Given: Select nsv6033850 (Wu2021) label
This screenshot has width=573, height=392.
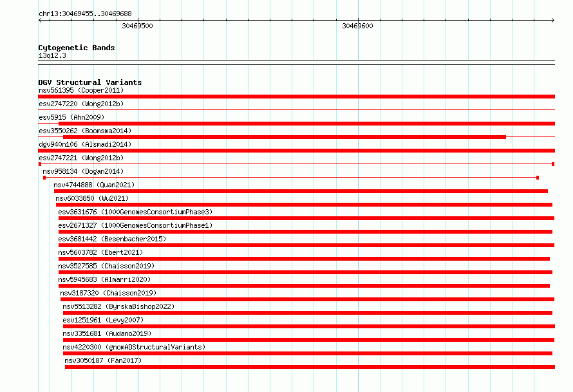Looking at the screenshot, I should pyautogui.click(x=93, y=198).
